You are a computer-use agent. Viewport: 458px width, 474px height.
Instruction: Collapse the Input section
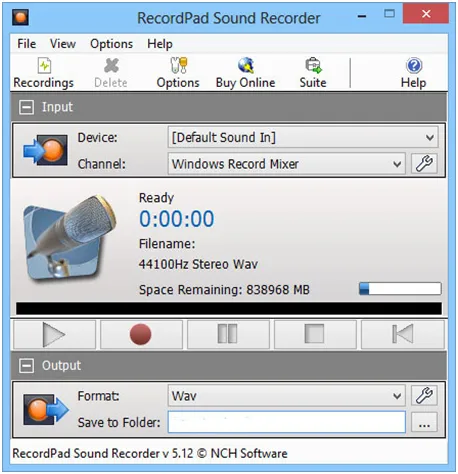(26, 107)
